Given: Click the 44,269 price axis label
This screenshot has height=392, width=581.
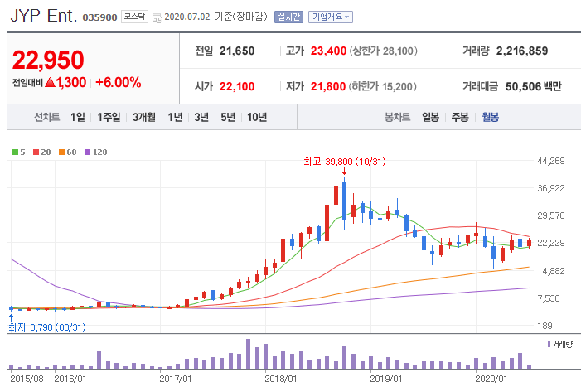Looking at the screenshot, I should coord(551,161).
